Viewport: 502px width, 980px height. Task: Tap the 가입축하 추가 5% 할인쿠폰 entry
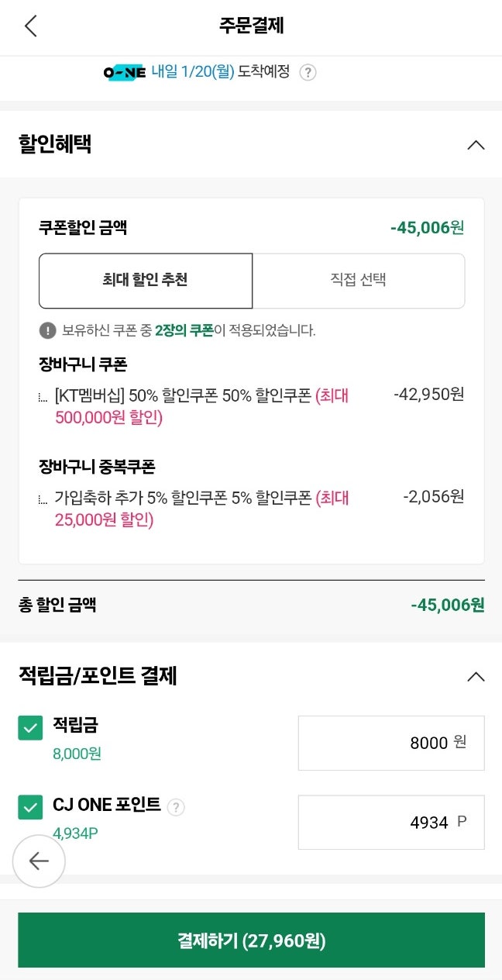point(201,509)
